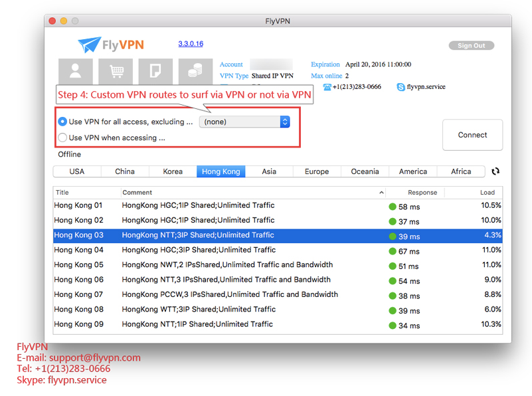Select the Hong Kong 06 server row
Viewport: 532px width, 396px height.
coord(278,280)
